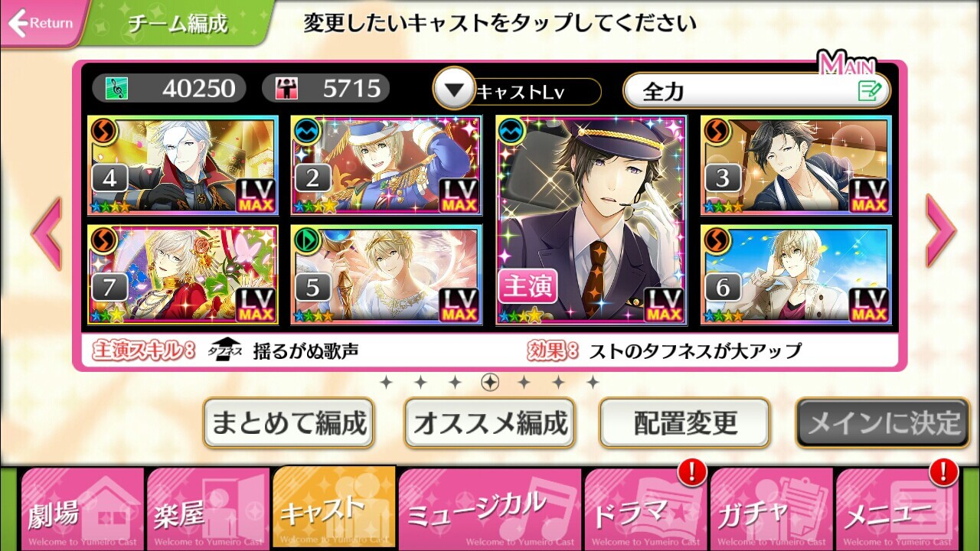The width and height of the screenshot is (980, 551).
Task: Select cast card numbered 5
Action: [x=387, y=275]
